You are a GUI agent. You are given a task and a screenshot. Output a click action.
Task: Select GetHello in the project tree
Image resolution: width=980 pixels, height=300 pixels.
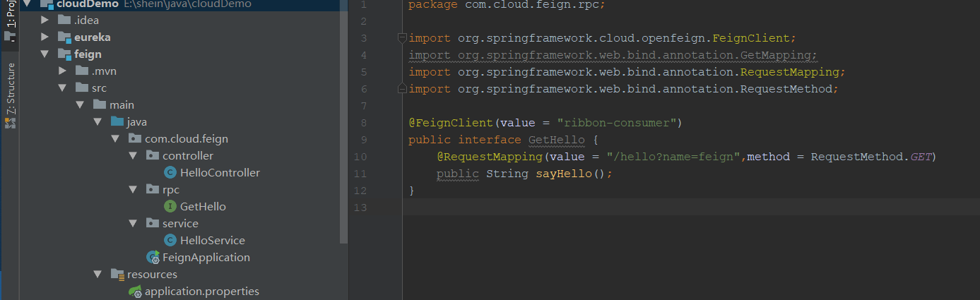click(x=203, y=206)
